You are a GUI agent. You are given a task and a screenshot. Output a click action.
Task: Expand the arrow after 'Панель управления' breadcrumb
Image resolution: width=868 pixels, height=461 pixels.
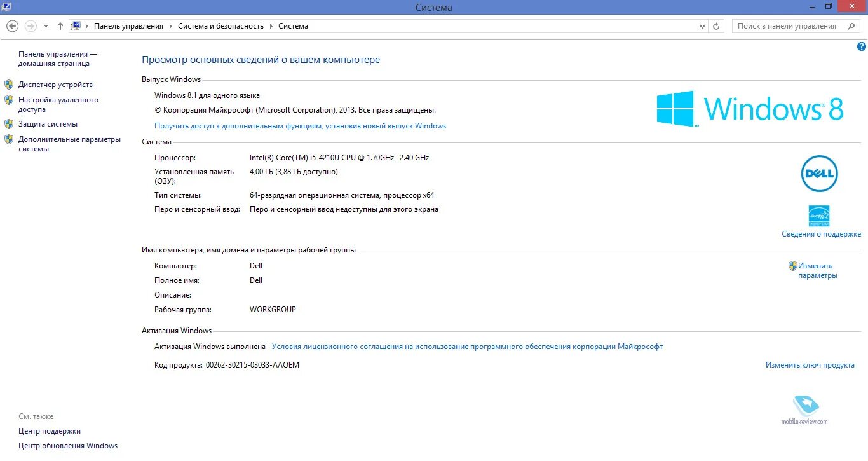171,26
